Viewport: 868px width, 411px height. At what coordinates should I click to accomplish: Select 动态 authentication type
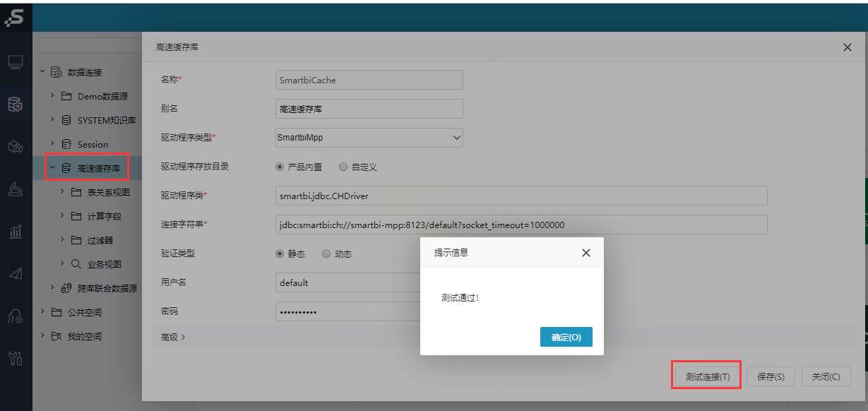click(x=326, y=254)
